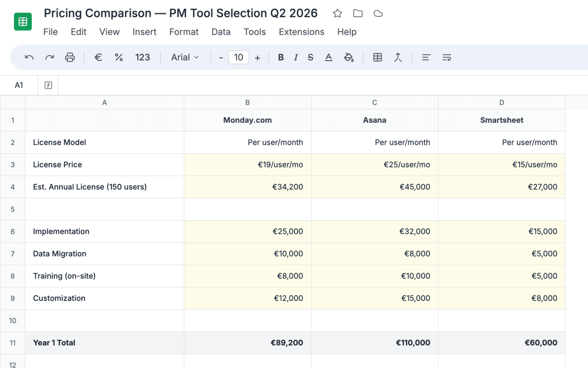This screenshot has height=368, width=588.
Task: Select column B header
Action: point(247,103)
